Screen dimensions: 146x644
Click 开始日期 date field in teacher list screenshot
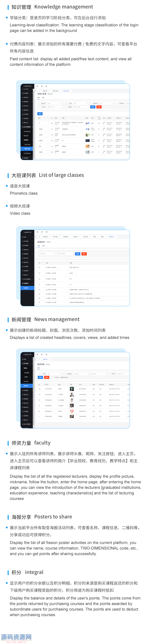click(x=81, y=374)
